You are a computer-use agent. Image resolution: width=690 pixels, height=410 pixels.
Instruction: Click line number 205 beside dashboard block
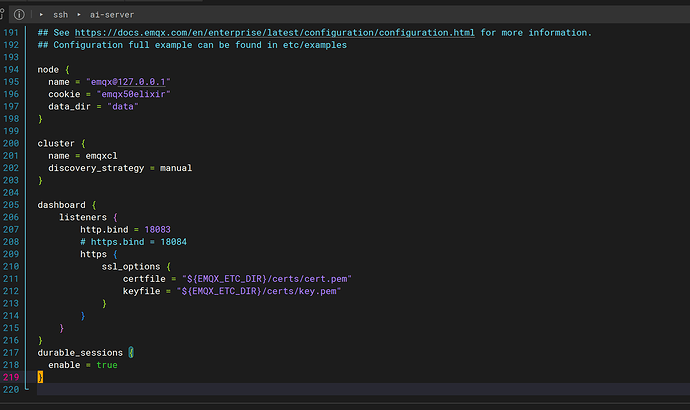pyautogui.click(x=11, y=205)
